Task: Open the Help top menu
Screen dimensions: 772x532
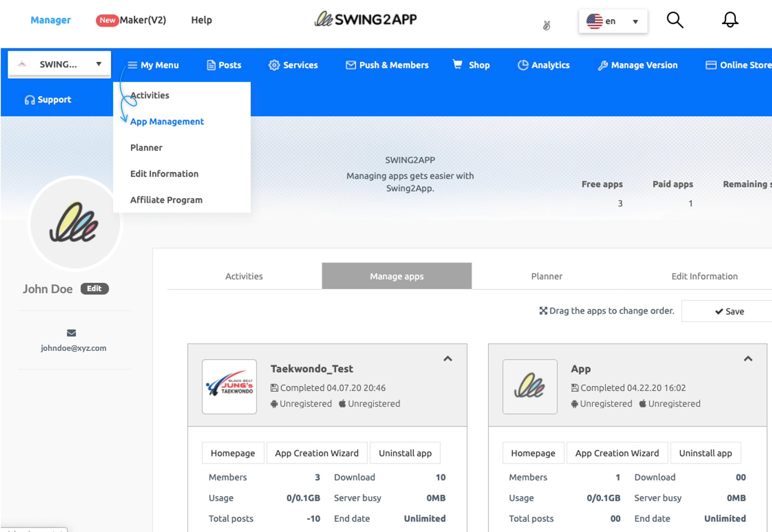Action: [201, 20]
